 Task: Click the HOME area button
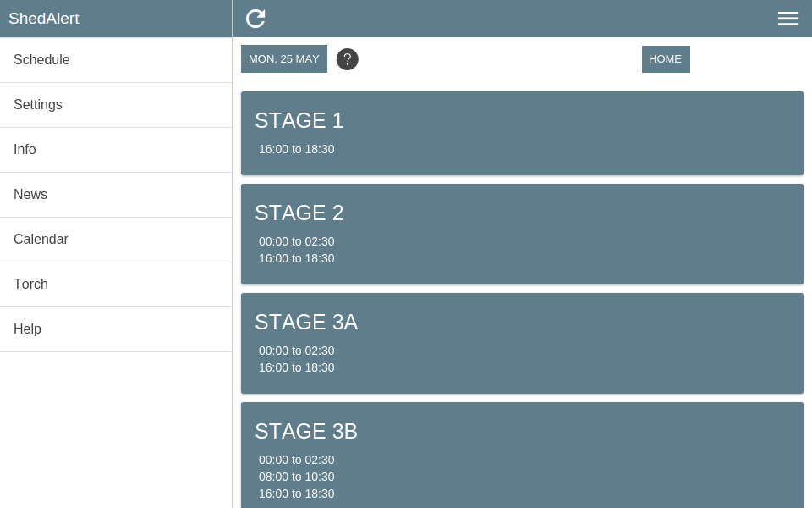point(666,59)
